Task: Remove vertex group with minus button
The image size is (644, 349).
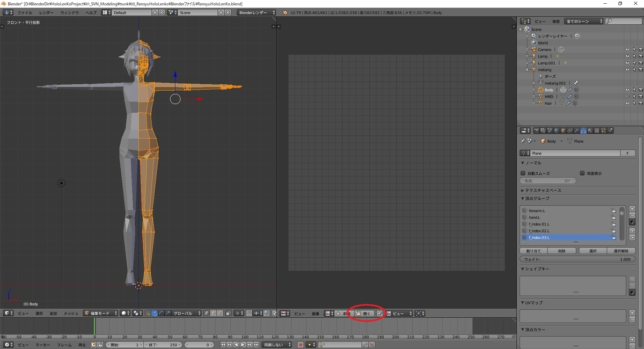Action: [x=632, y=215]
